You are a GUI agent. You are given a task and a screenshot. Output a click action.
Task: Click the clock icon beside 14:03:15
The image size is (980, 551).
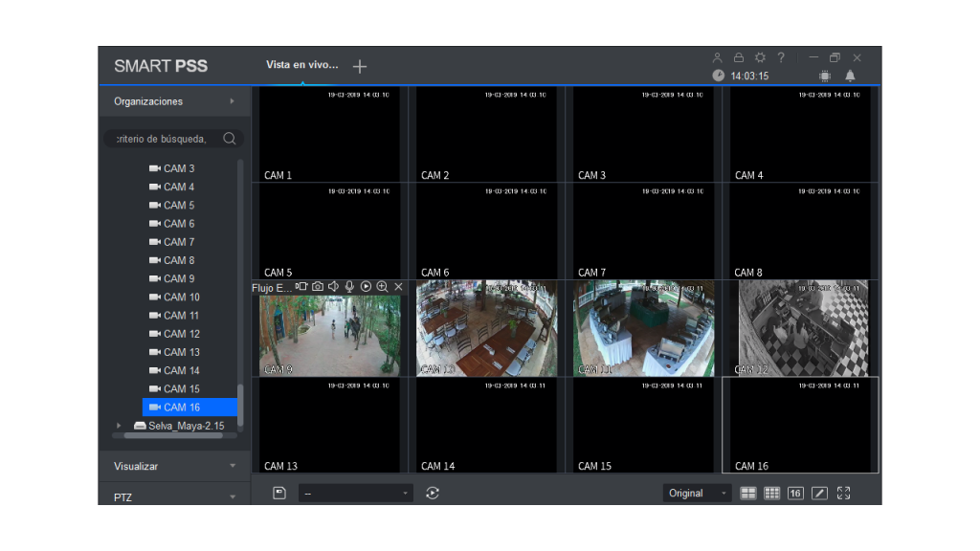pyautogui.click(x=718, y=76)
